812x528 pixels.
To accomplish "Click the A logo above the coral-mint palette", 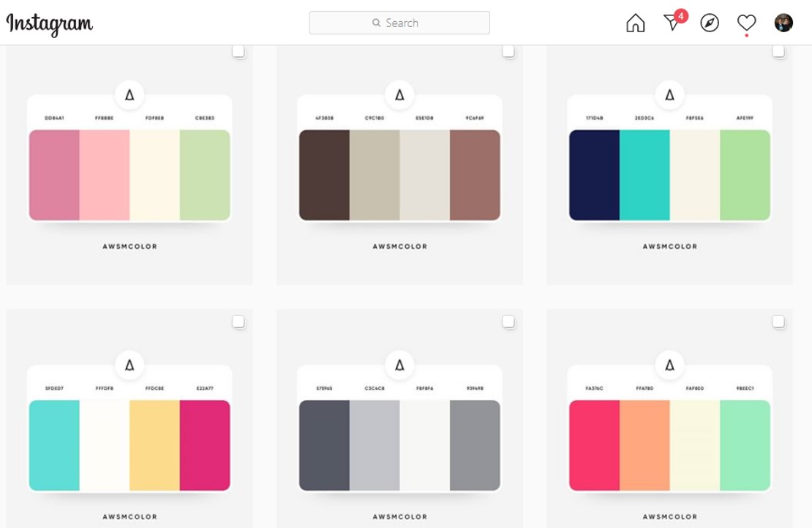I will [669, 365].
